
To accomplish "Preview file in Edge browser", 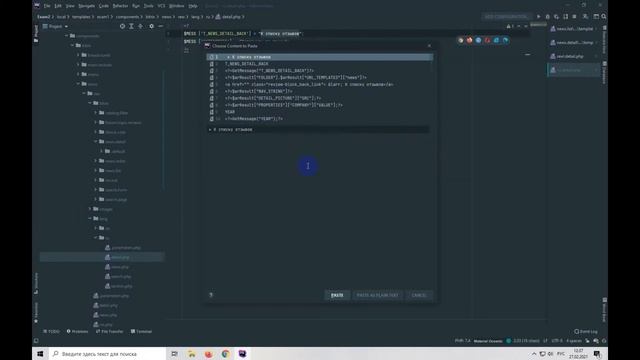I will (x=505, y=40).
